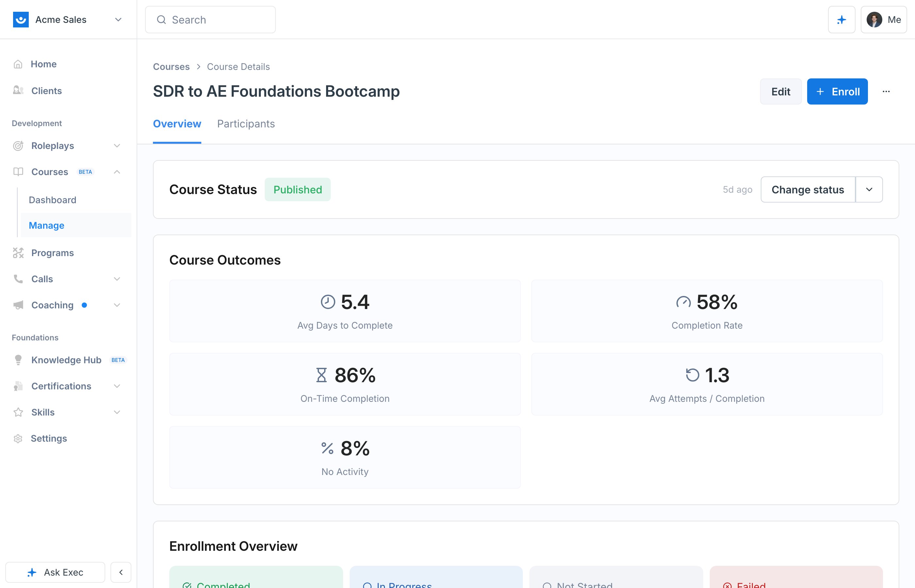Click the Published status badge

click(297, 189)
